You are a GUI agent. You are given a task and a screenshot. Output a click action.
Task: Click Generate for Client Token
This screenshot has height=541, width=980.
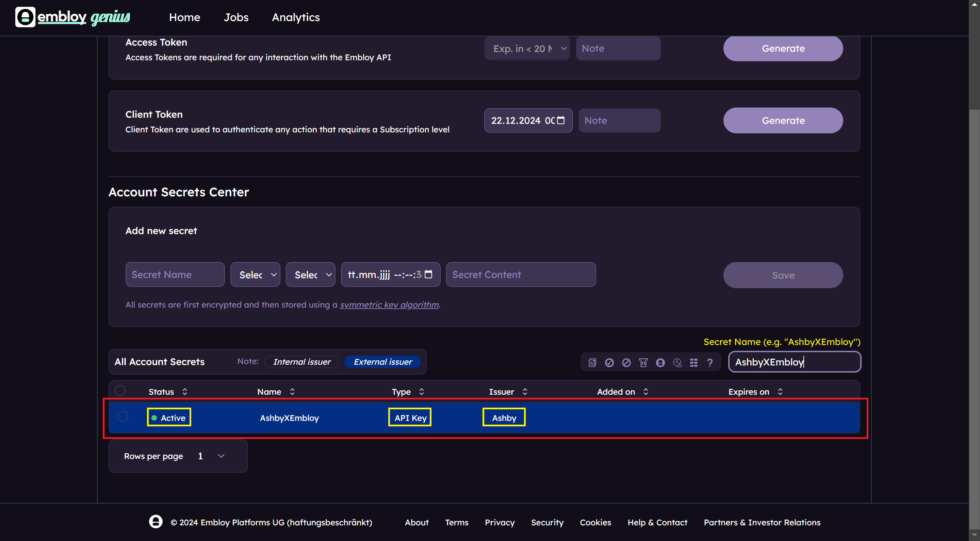coord(783,120)
